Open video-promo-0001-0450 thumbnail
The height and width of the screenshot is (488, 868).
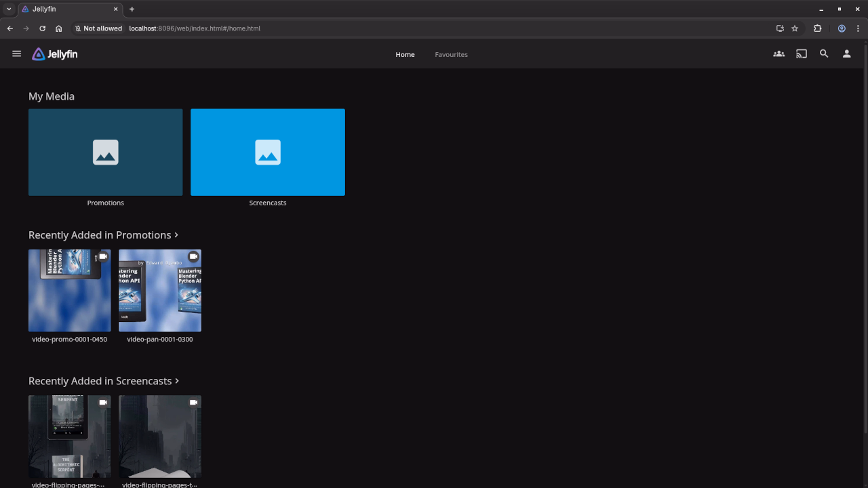coord(70,291)
